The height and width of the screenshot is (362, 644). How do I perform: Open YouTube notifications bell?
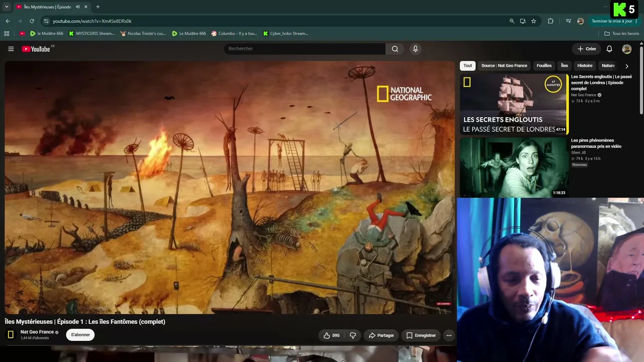[609, 49]
